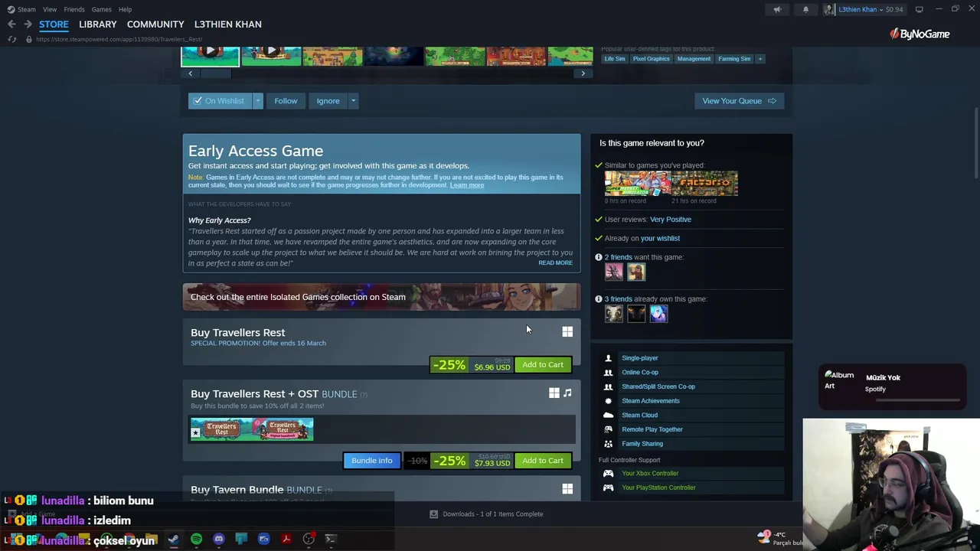Select the Farming Sim tag
The height and width of the screenshot is (551, 980).
click(x=734, y=59)
